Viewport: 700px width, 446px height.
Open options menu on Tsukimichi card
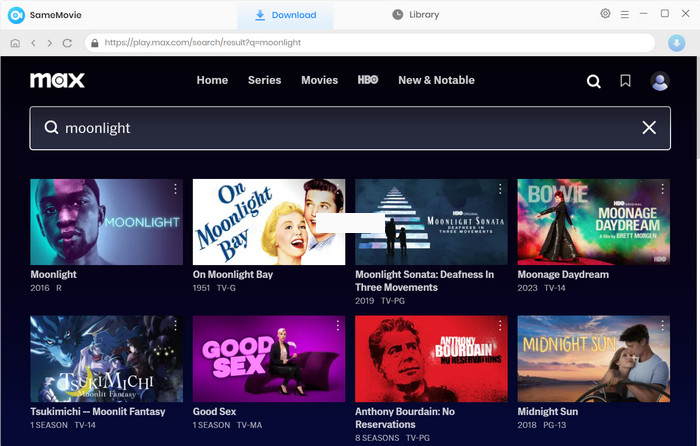(175, 325)
